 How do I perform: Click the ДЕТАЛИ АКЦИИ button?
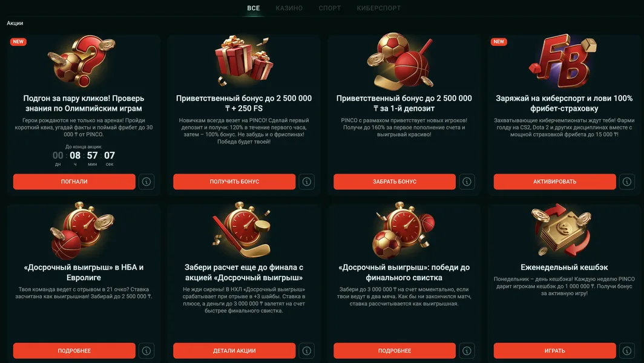pos(234,351)
